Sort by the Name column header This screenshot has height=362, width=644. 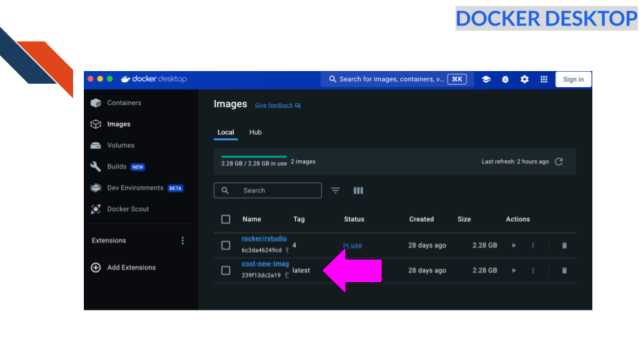click(x=252, y=219)
